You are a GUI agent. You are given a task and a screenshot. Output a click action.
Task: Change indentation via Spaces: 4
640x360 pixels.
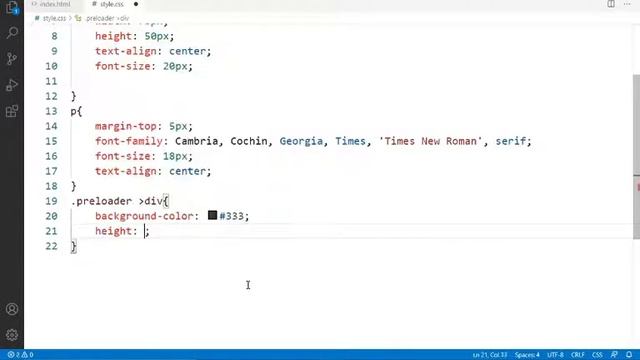[x=527, y=355]
